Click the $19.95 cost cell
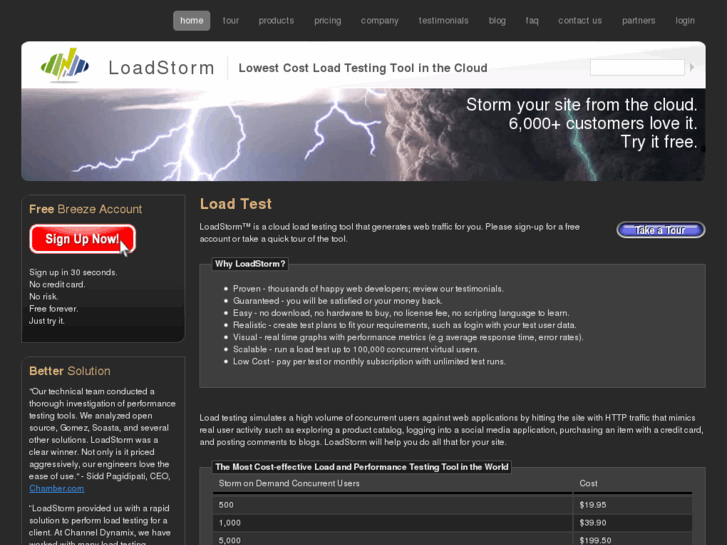 [x=633, y=505]
